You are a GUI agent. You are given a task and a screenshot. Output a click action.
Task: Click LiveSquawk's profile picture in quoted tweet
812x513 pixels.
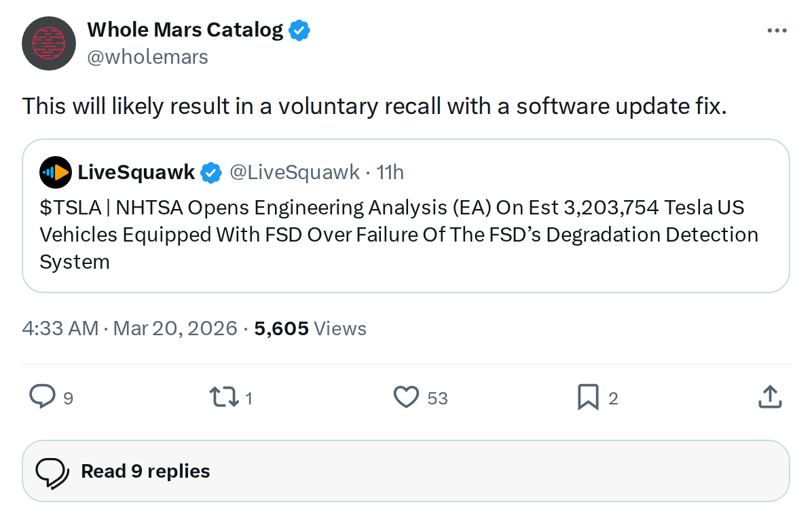pyautogui.click(x=55, y=172)
